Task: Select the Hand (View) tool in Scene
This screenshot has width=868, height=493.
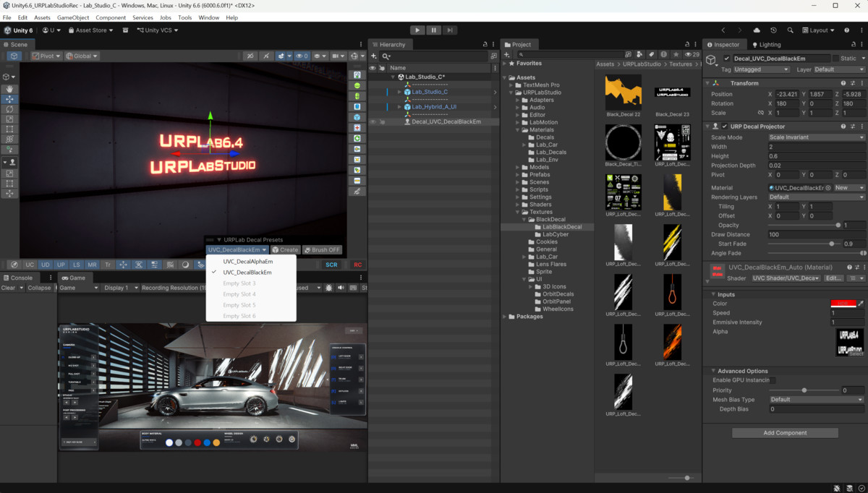Action: coord(10,89)
